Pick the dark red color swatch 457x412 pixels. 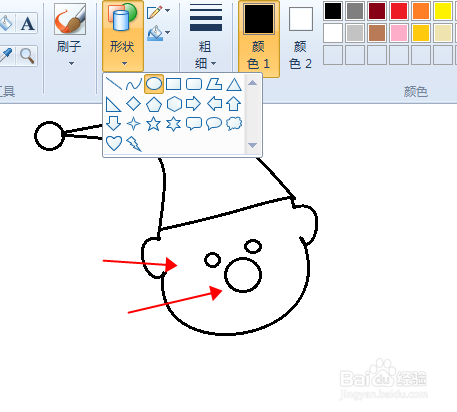(x=377, y=11)
